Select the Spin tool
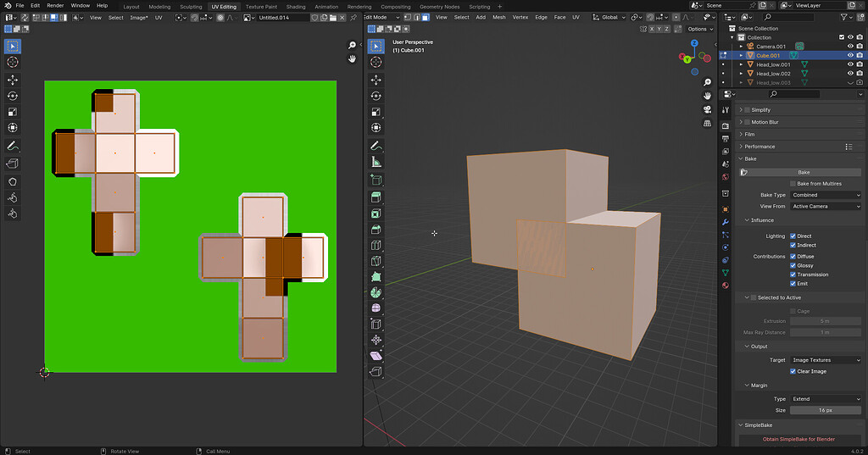The width and height of the screenshot is (868, 455). tap(376, 292)
